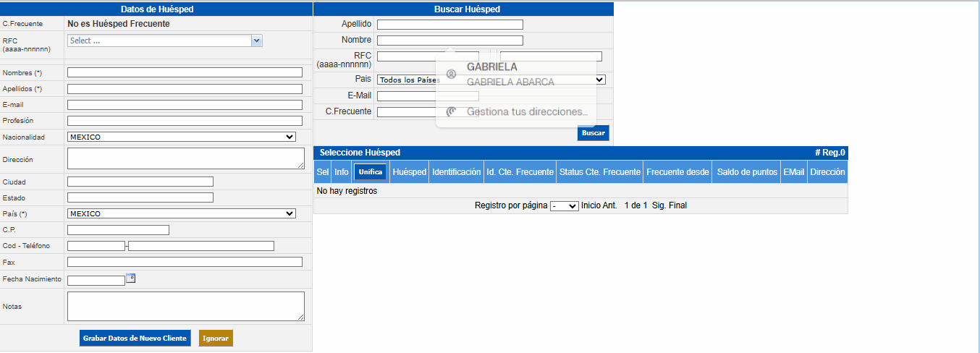
Task: Open the Fecha Nacimiento calendar picker icon
Action: (x=131, y=278)
